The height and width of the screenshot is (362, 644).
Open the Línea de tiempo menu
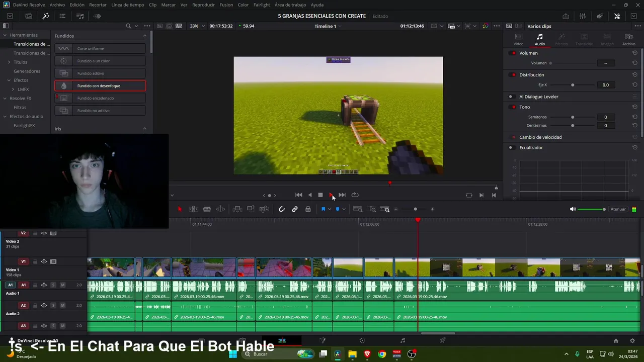(x=127, y=5)
